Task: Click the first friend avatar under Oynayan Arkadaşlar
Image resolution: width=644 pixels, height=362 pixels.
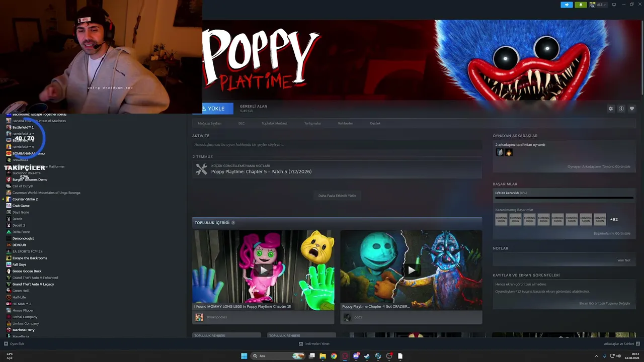Action: pos(500,152)
